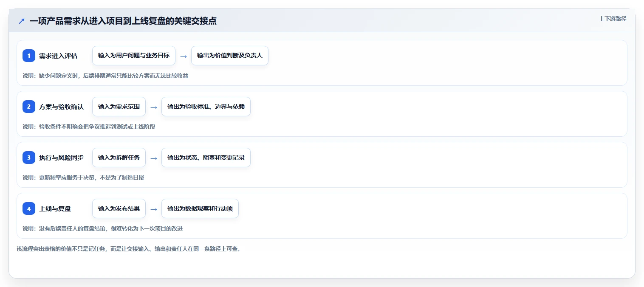Select the 输入为发布结果 box
The width and height of the screenshot is (644, 287).
click(119, 208)
